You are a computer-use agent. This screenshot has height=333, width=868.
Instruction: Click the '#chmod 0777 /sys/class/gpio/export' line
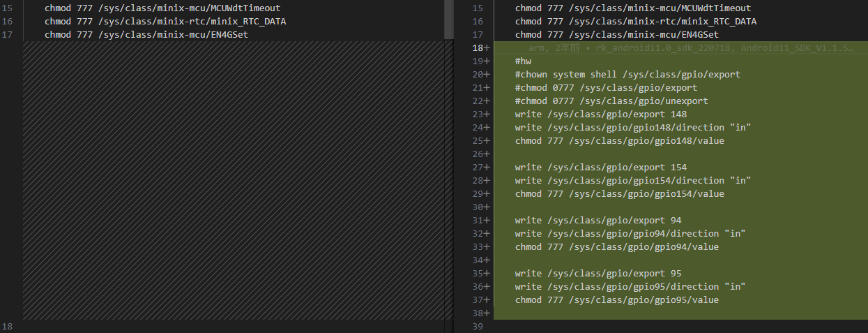(606, 88)
